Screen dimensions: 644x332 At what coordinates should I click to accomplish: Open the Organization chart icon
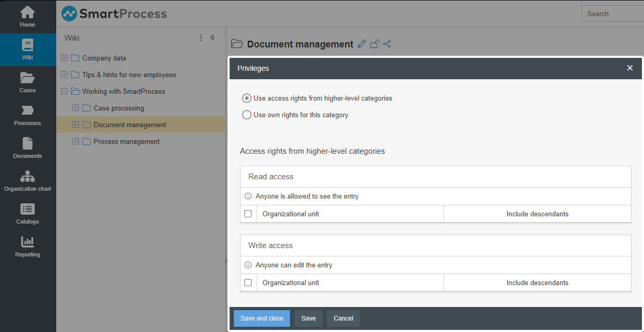(x=28, y=181)
